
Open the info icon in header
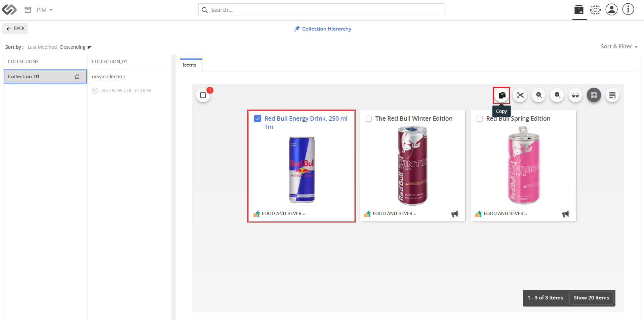(x=628, y=9)
